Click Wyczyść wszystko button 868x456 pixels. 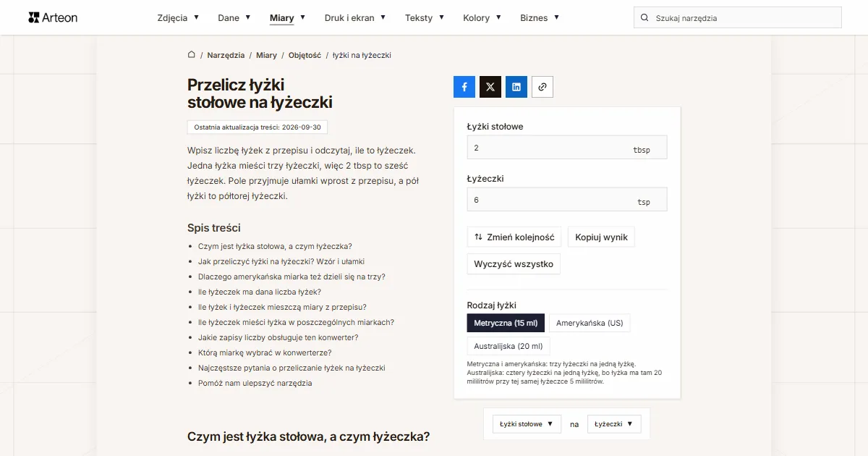(514, 264)
